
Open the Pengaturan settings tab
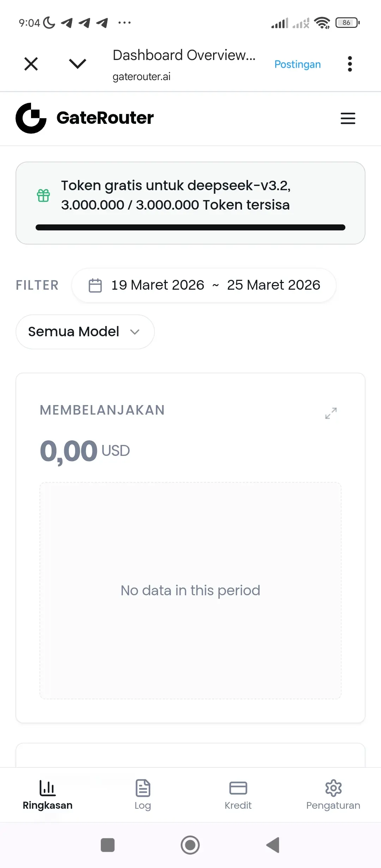tap(333, 795)
